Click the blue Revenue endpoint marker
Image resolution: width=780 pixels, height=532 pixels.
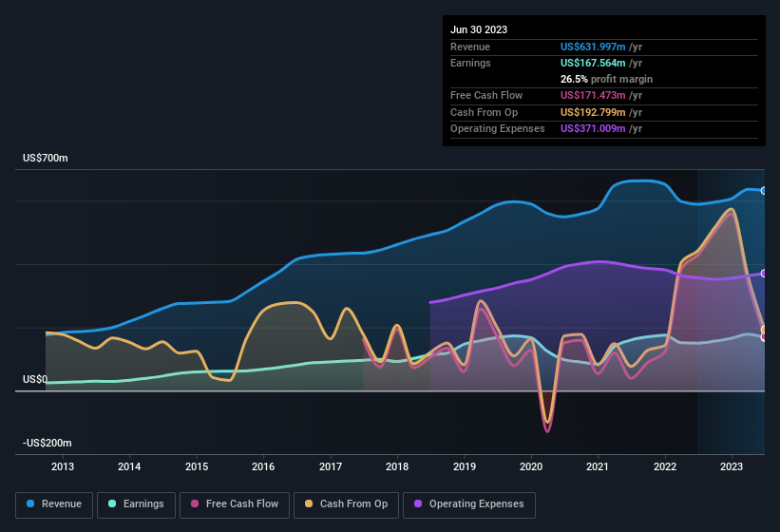763,190
